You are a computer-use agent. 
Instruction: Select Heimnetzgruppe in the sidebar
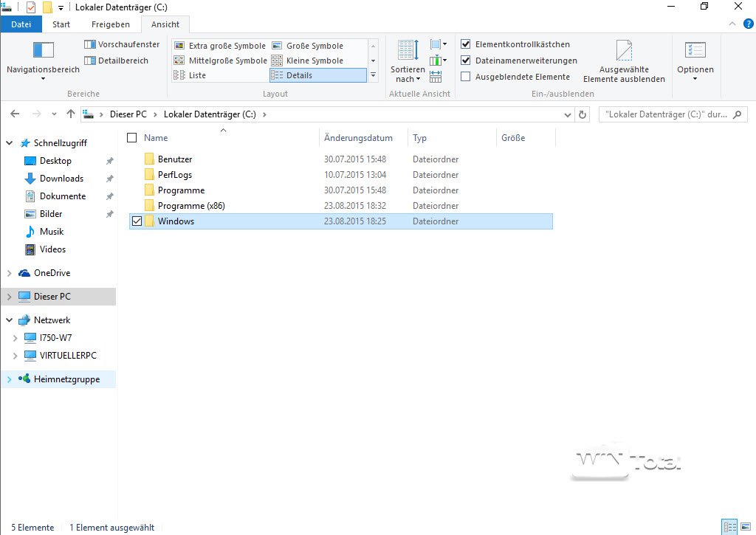pyautogui.click(x=66, y=379)
